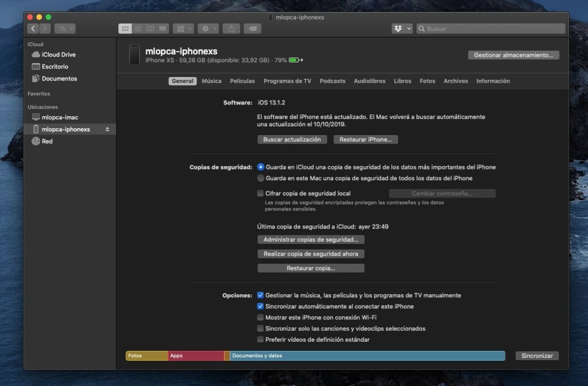Switch to icon view
588x386 pixels.
(x=125, y=29)
